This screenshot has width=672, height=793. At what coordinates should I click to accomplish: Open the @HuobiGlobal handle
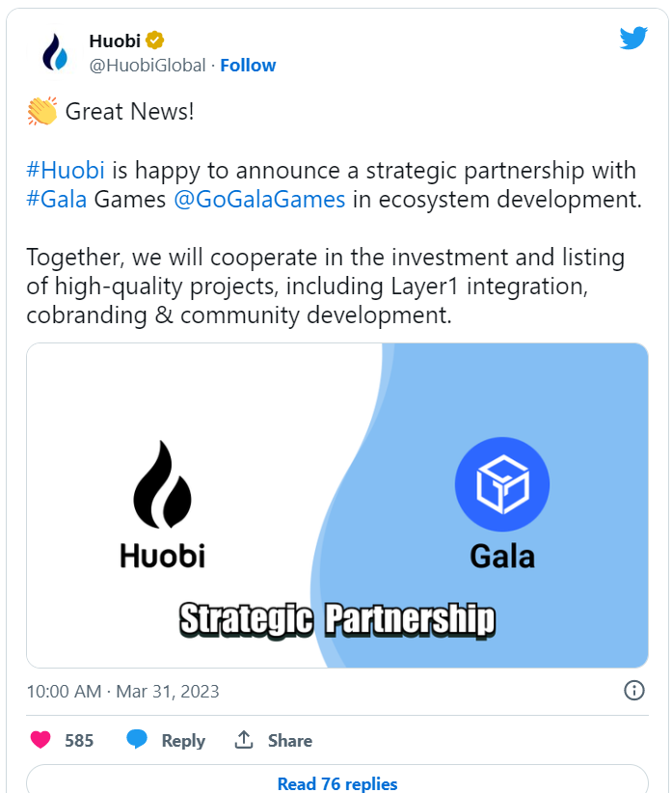coord(148,66)
